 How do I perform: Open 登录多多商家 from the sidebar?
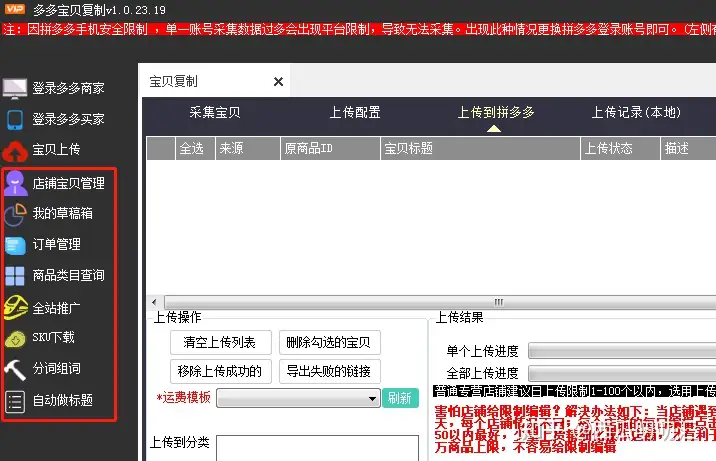(x=68, y=88)
